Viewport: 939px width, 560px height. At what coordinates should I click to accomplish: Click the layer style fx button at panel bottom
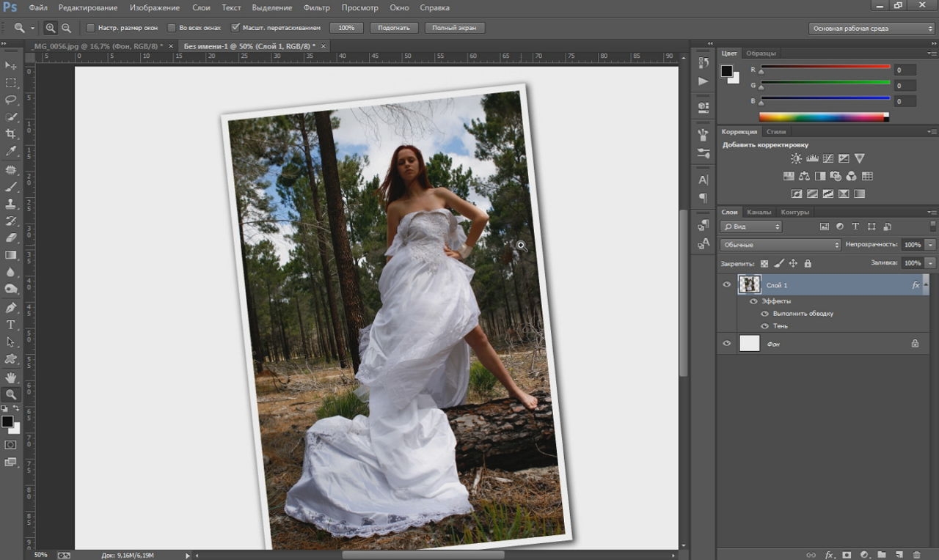(830, 555)
